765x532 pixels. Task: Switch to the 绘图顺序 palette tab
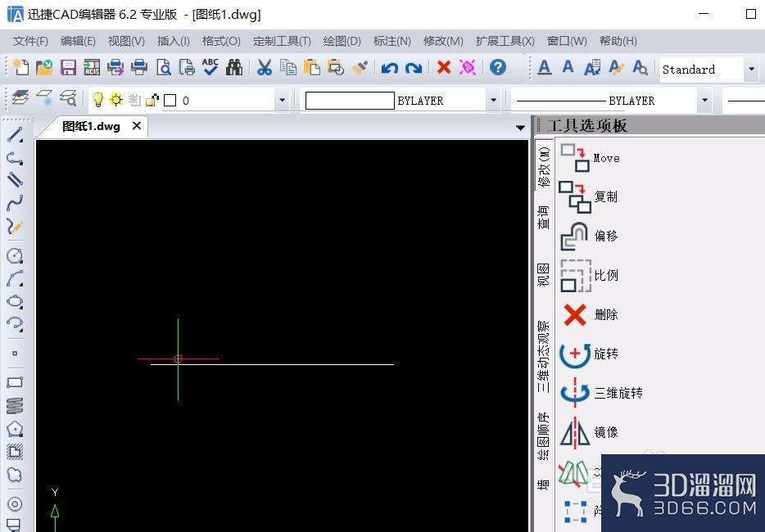[x=543, y=435]
